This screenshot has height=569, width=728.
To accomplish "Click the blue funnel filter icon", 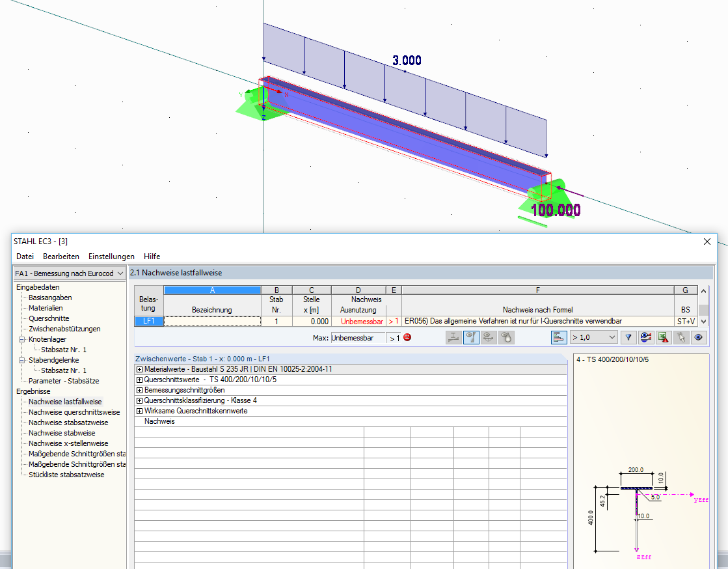I will pos(628,338).
